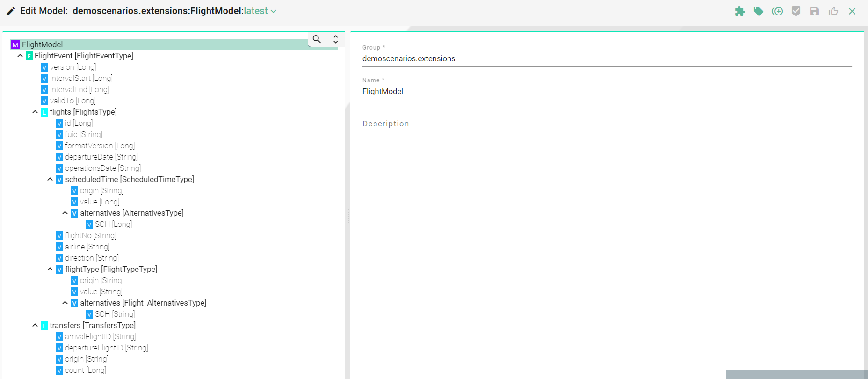Open the tree search magnifier
This screenshot has width=868, height=379.
click(x=317, y=39)
